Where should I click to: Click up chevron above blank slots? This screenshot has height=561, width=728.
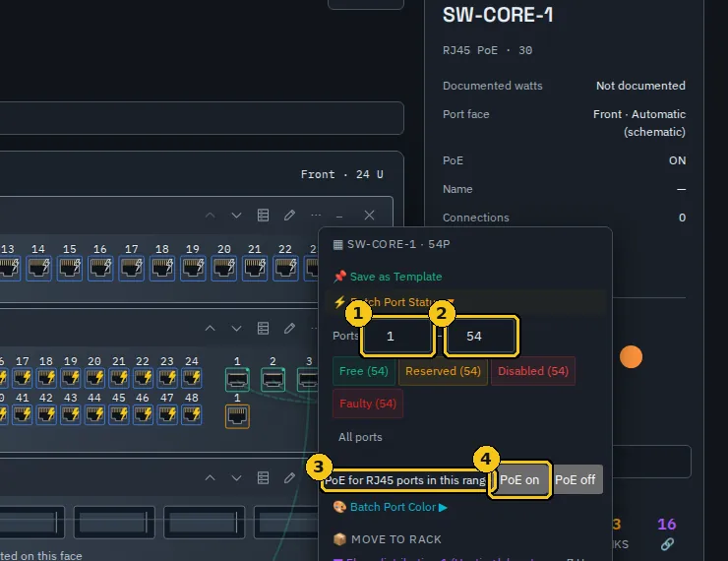point(210,478)
